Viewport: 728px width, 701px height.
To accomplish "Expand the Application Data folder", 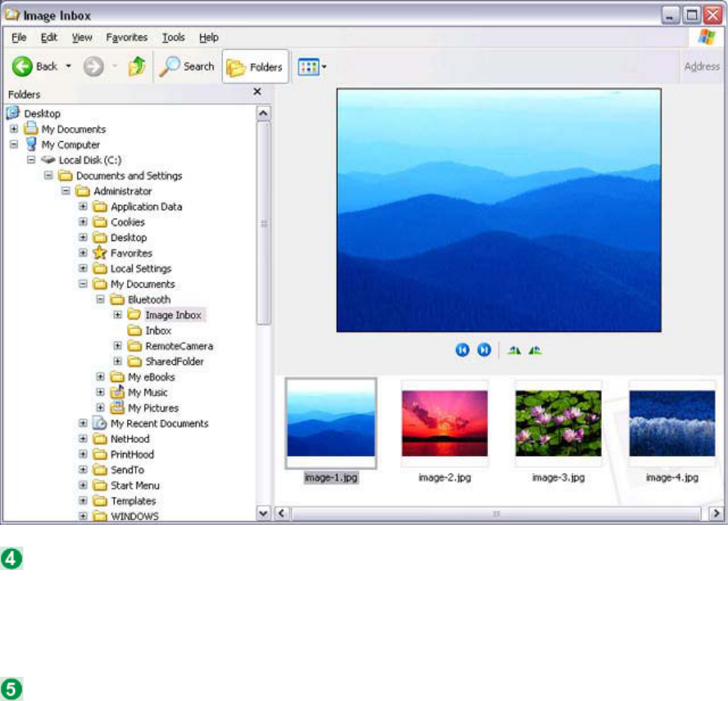I will pos(83,207).
